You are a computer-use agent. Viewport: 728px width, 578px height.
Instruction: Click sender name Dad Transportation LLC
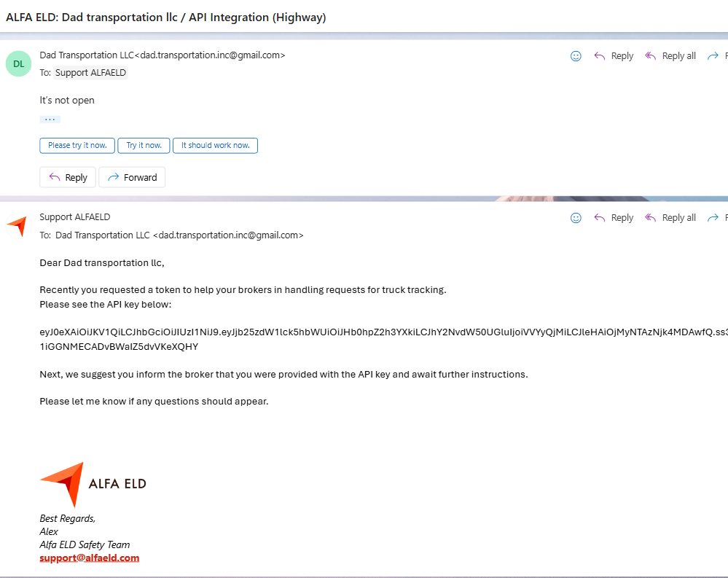click(87, 55)
